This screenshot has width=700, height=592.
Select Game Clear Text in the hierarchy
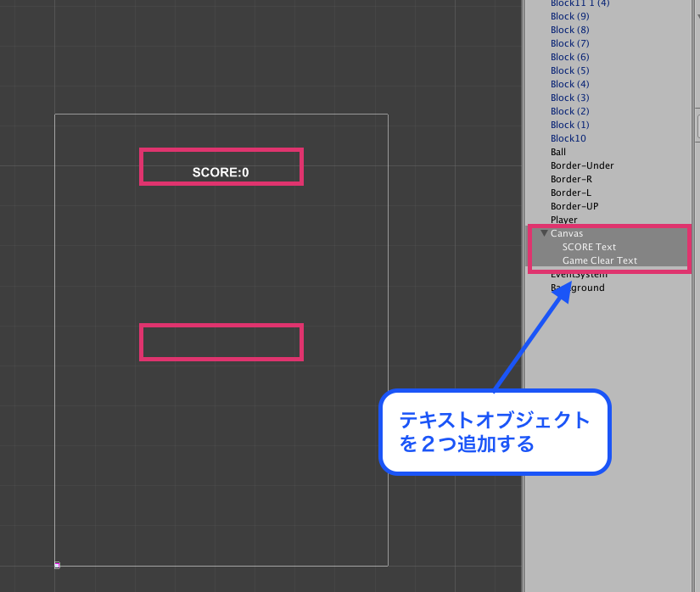tap(599, 260)
